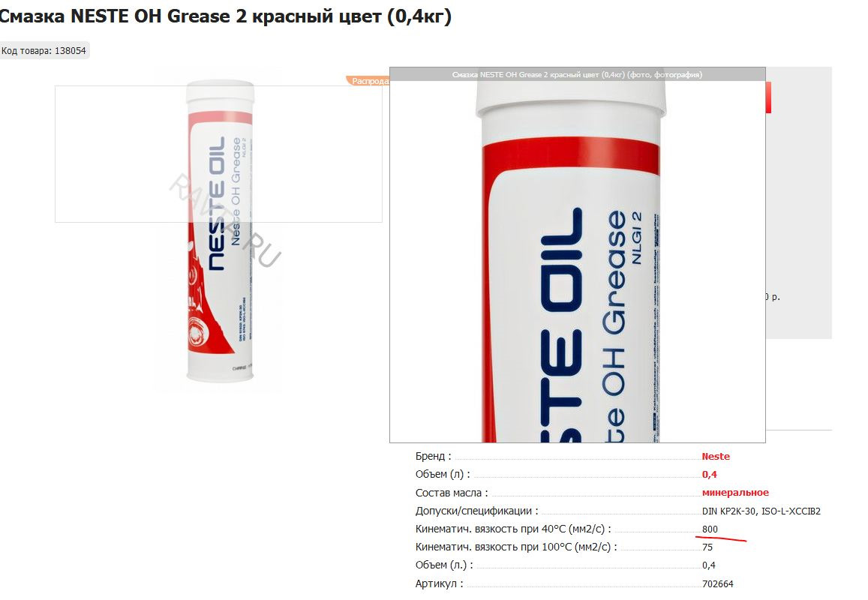Follow the red 0,4 volume link

click(x=709, y=474)
